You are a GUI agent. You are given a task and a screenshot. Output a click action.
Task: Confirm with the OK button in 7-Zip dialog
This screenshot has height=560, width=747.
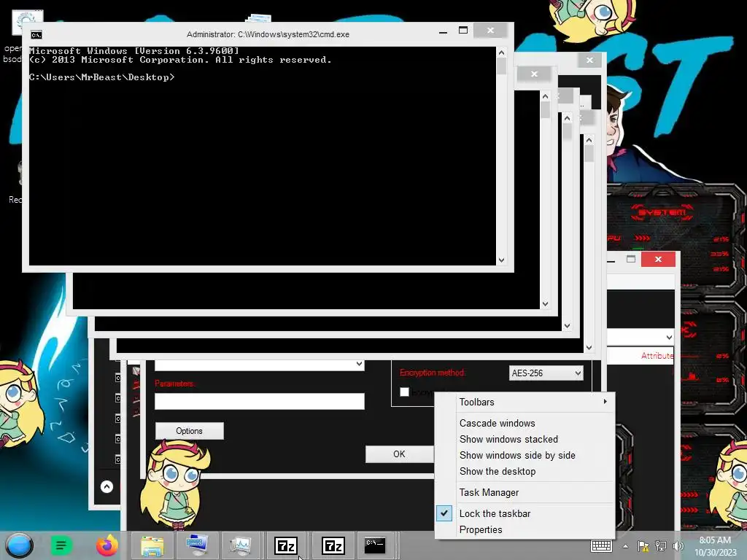coord(399,454)
